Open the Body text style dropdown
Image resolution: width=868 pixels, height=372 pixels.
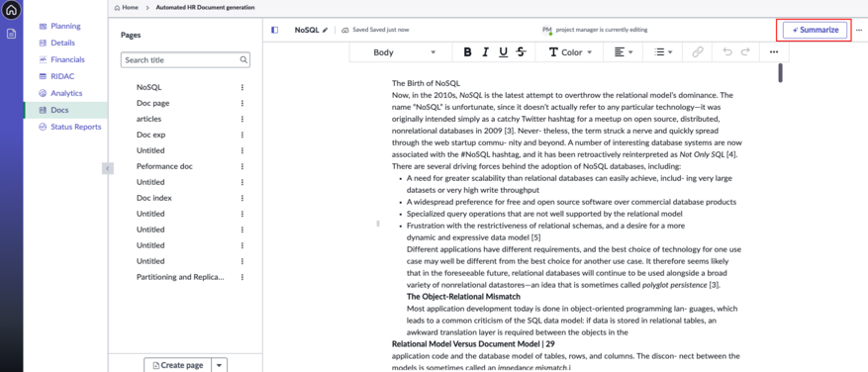(404, 52)
